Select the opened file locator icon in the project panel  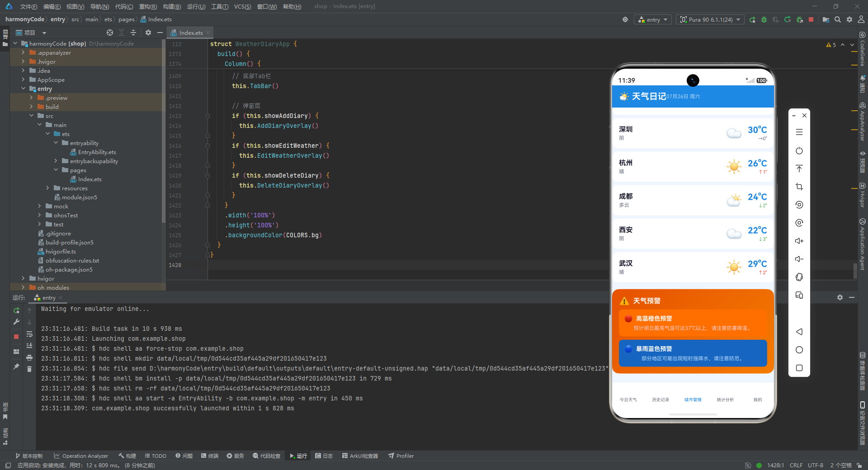tap(110, 33)
